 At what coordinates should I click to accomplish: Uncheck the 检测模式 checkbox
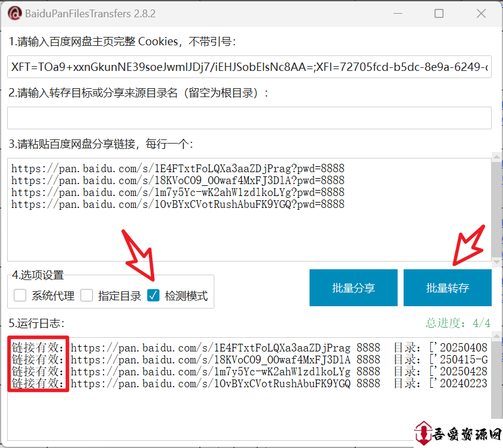tap(154, 295)
